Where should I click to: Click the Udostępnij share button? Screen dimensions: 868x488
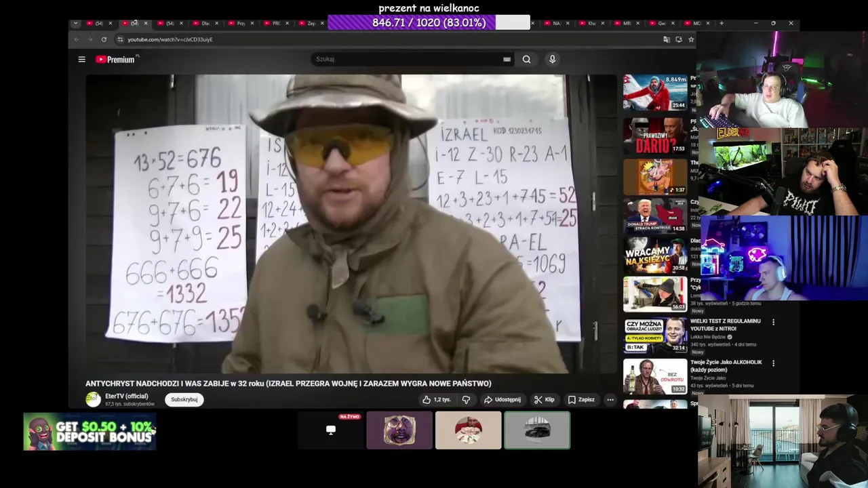coord(502,399)
